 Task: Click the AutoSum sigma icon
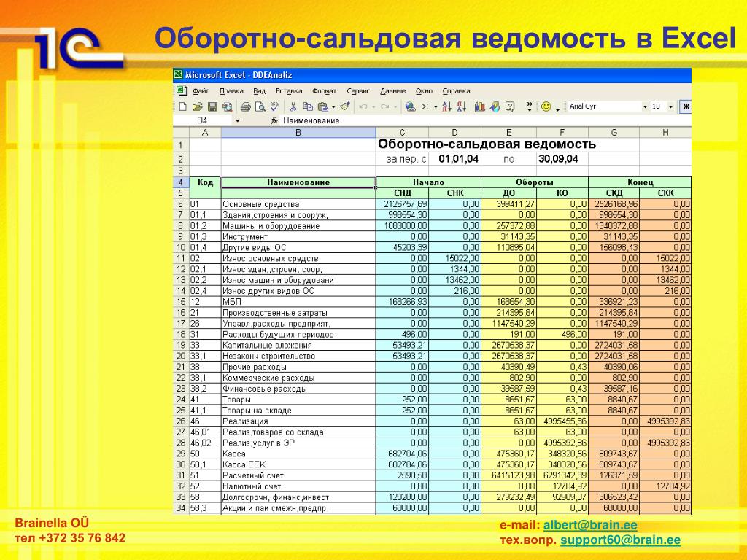click(x=425, y=106)
